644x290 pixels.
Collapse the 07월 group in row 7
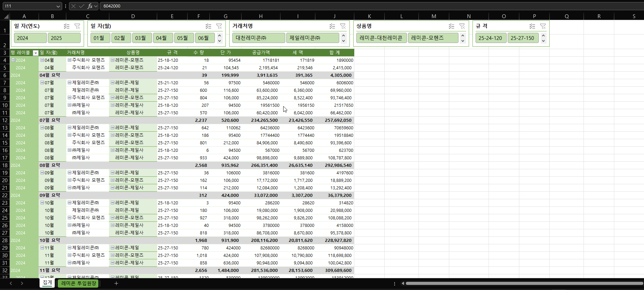pos(42,83)
